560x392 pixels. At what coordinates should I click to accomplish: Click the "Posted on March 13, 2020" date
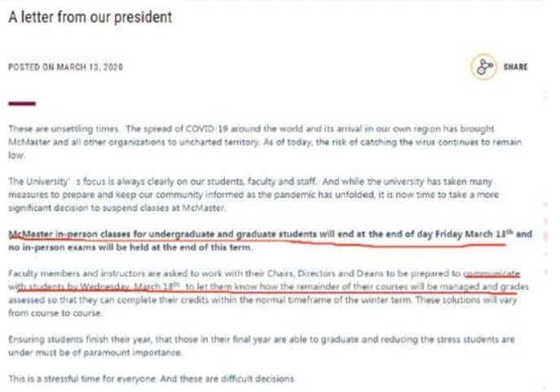click(65, 68)
